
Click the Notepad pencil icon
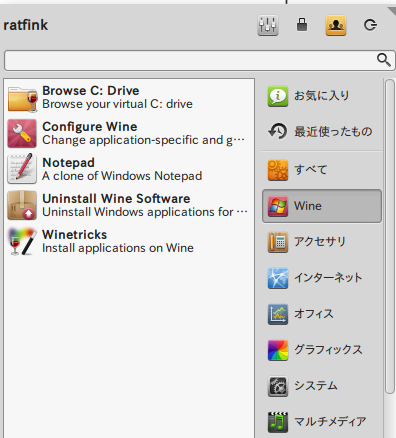point(22,169)
